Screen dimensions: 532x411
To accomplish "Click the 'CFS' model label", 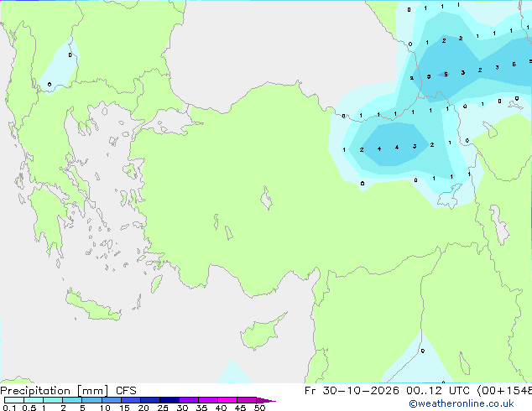I will tap(126, 391).
